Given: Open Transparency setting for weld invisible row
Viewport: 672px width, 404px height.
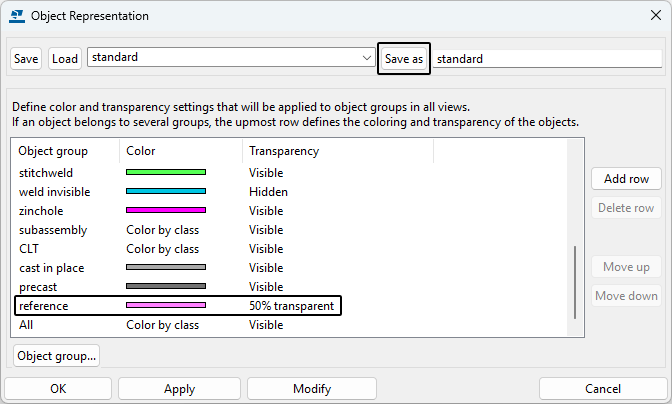Looking at the screenshot, I should pos(269,192).
